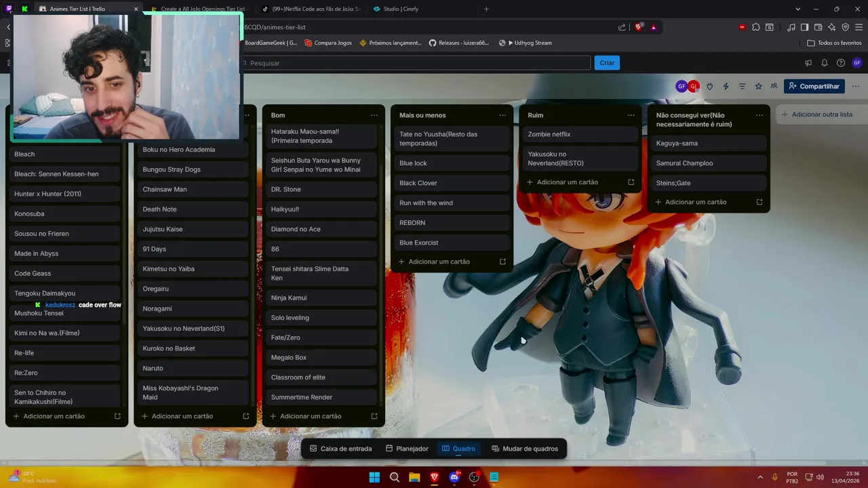Image resolution: width=868 pixels, height=488 pixels.
Task: Open the Samurai Champloo card
Action: [709, 163]
